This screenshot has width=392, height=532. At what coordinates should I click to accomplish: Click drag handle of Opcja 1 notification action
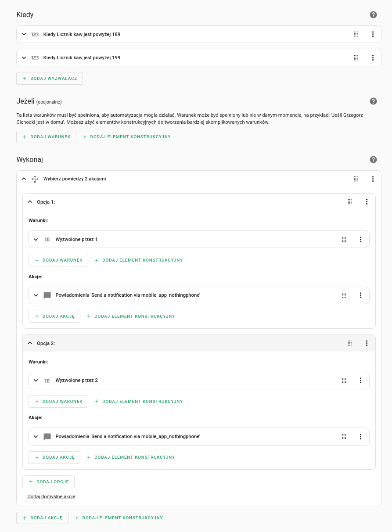(x=344, y=295)
